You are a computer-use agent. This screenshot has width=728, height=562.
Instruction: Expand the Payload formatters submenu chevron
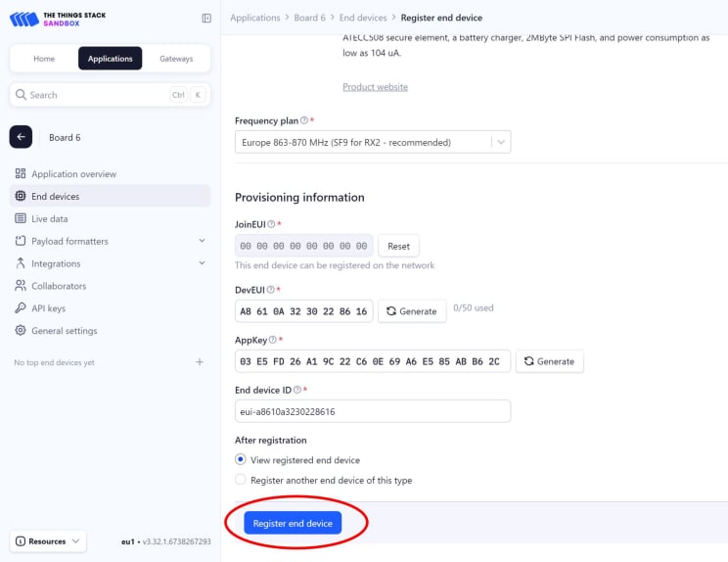202,241
